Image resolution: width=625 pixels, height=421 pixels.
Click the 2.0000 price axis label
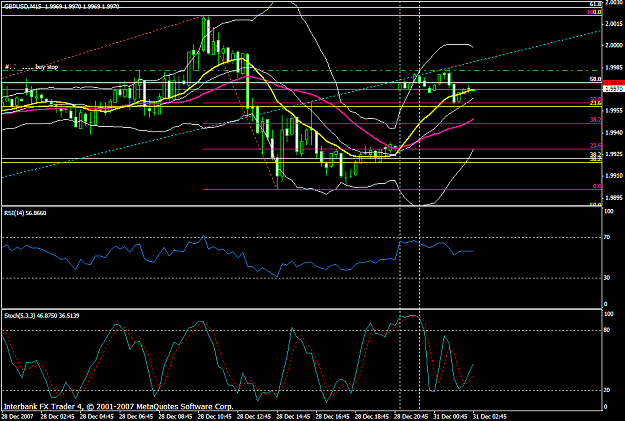tap(614, 45)
